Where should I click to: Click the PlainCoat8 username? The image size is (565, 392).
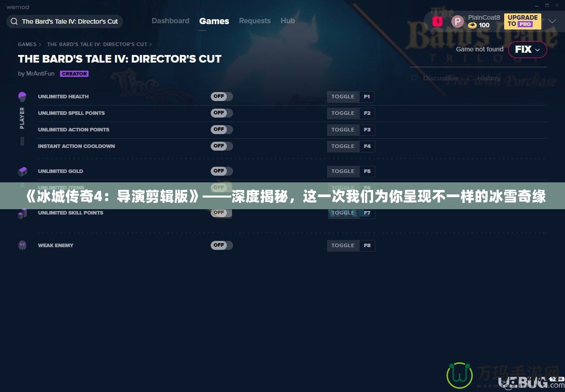tap(484, 17)
